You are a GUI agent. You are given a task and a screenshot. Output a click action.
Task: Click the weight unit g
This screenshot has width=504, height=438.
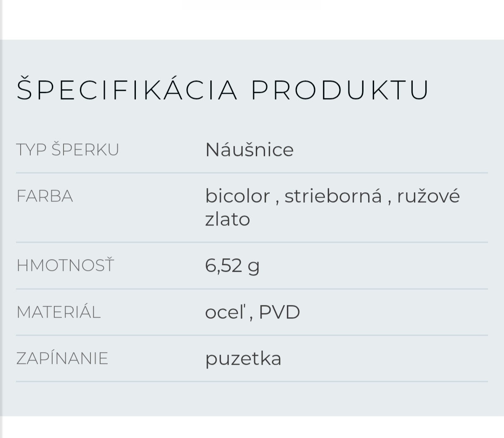254,267
